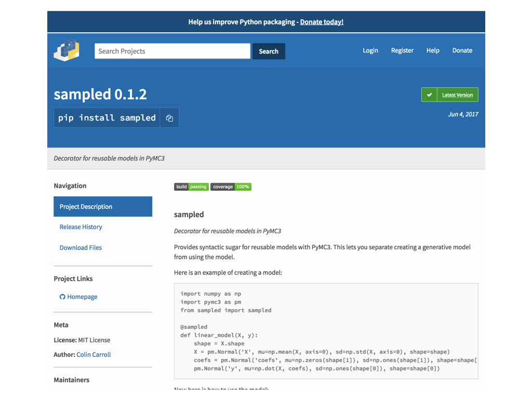This screenshot has height=399, width=532.
Task: Select the Project Description tab
Action: [x=103, y=206]
